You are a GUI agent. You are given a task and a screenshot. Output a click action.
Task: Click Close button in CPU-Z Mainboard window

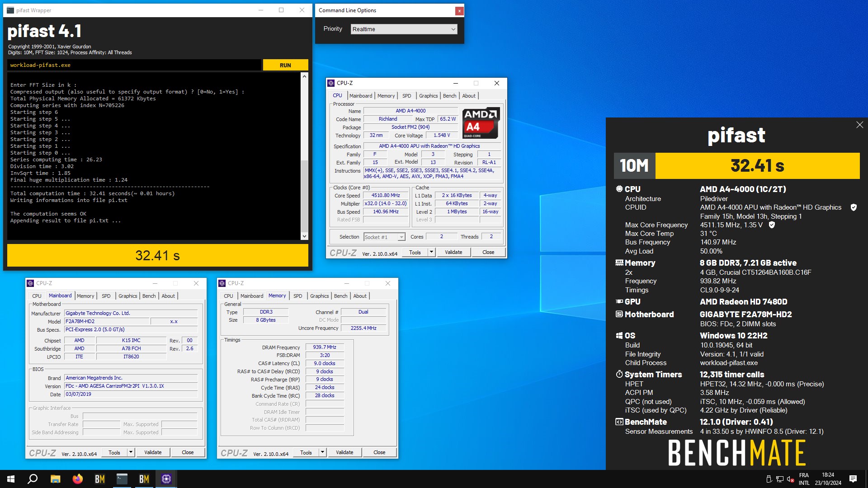[x=188, y=452]
